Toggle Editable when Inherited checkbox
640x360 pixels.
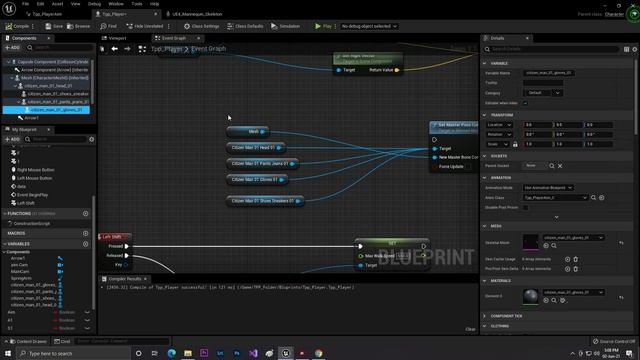coord(525,103)
